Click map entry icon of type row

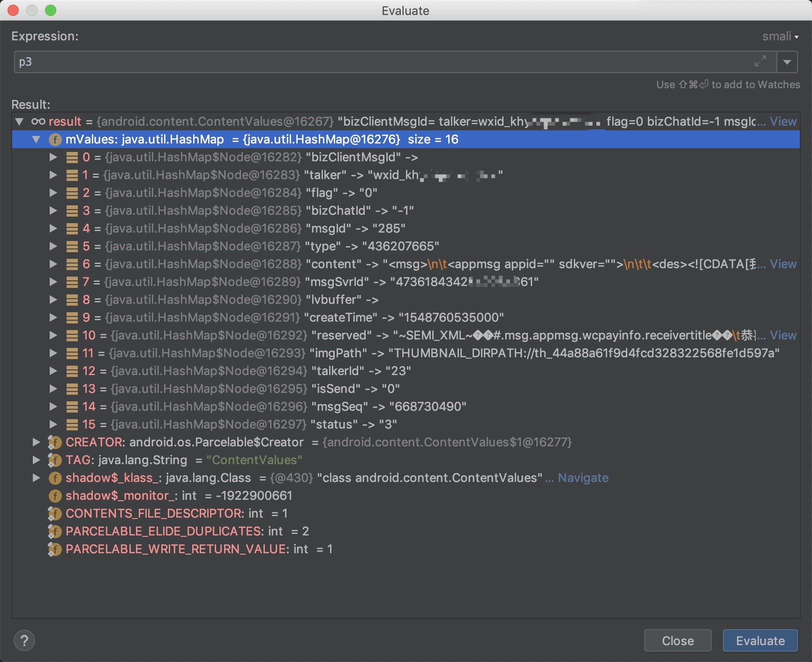click(x=72, y=246)
